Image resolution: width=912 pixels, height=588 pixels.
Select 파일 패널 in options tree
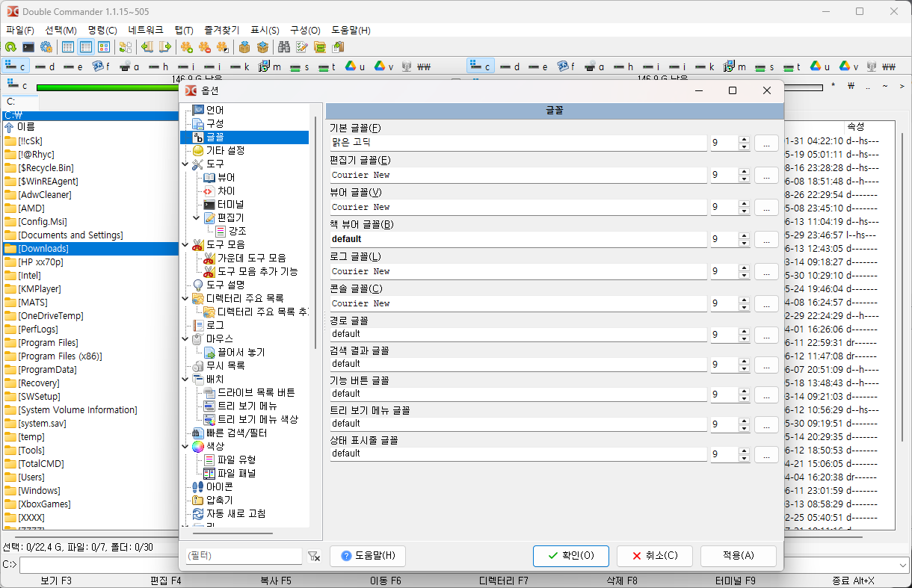tap(237, 473)
